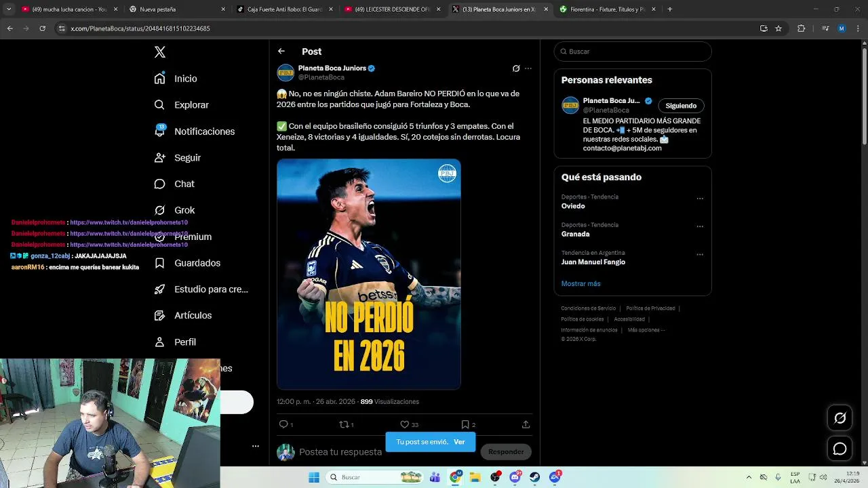Like the post with the heart icon
The width and height of the screenshot is (868, 488).
point(405,424)
